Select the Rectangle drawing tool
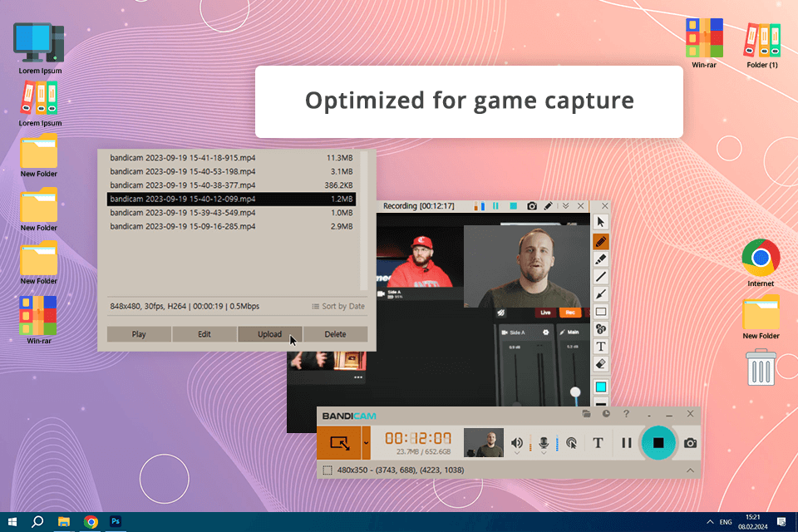Viewport: 798px width, 532px height. point(600,312)
